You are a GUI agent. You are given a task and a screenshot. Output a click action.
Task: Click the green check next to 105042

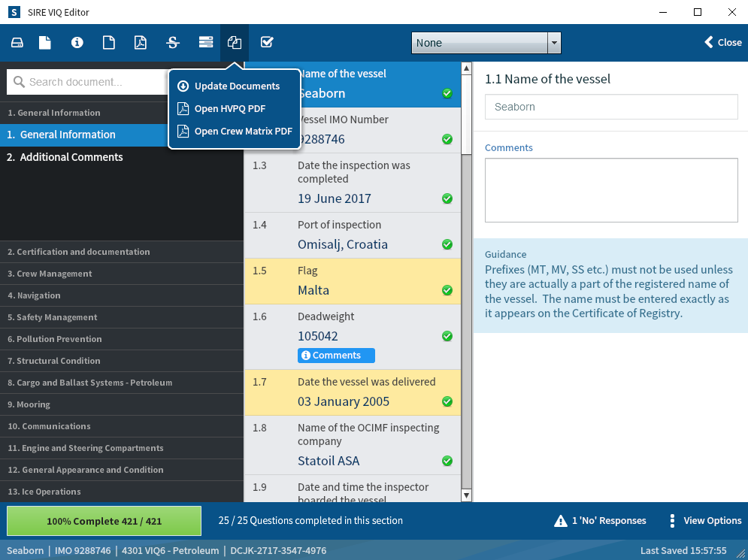447,336
